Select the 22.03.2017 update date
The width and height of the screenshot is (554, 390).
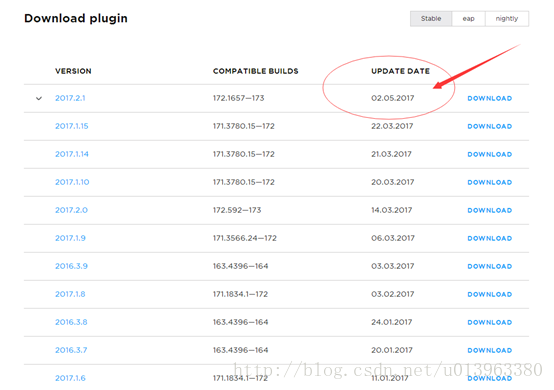point(392,126)
